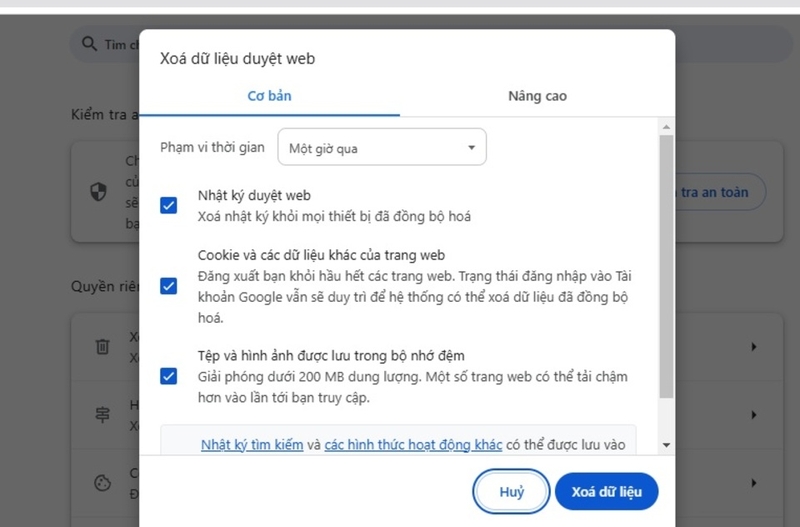
Task: Click the privacy guide signpost icon
Action: click(103, 414)
